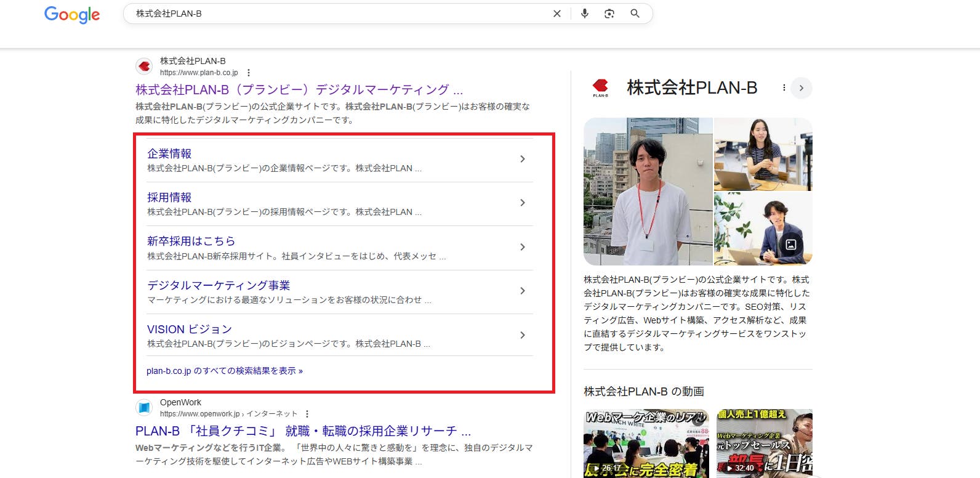Click https://www.openwork.jp › インターネット URL text
This screenshot has height=478, width=980.
228,414
